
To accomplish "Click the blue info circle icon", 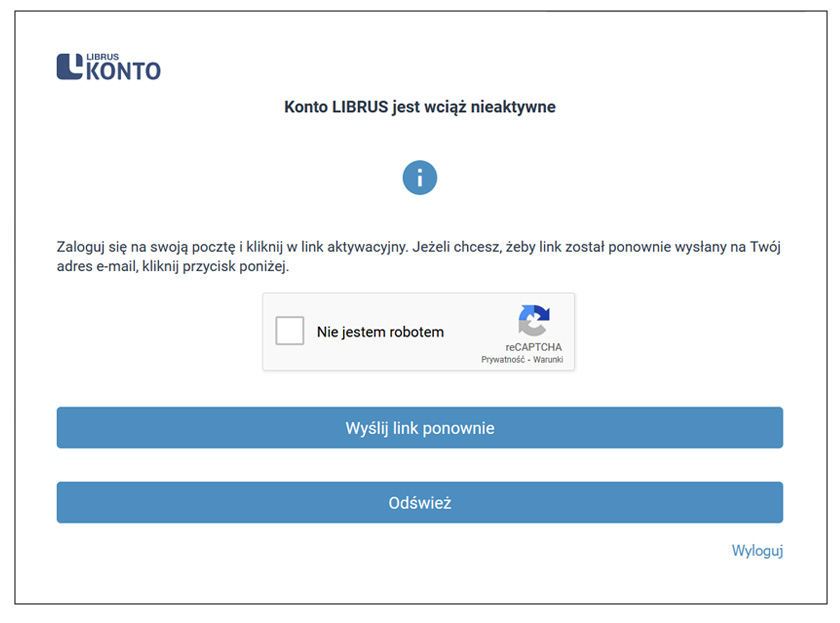I will 419,178.
